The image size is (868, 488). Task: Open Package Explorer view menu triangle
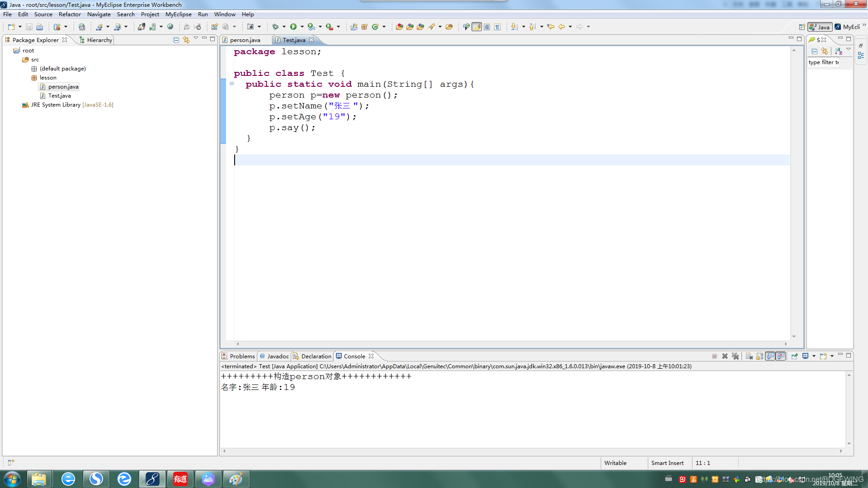coord(196,38)
